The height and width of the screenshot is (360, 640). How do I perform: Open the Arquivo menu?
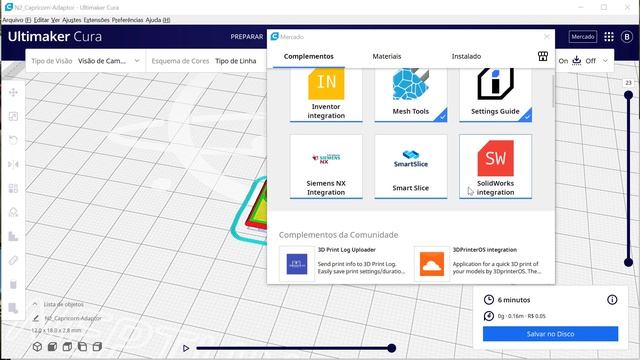click(17, 20)
